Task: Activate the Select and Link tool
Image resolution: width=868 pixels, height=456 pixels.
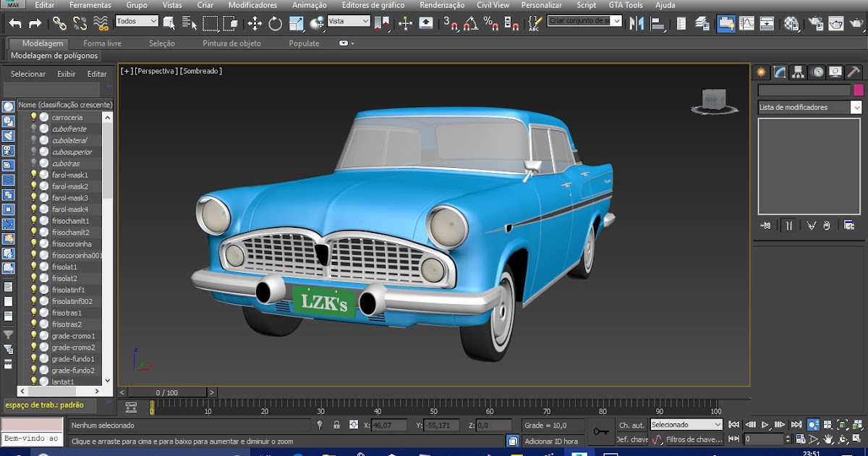Action: (x=59, y=24)
